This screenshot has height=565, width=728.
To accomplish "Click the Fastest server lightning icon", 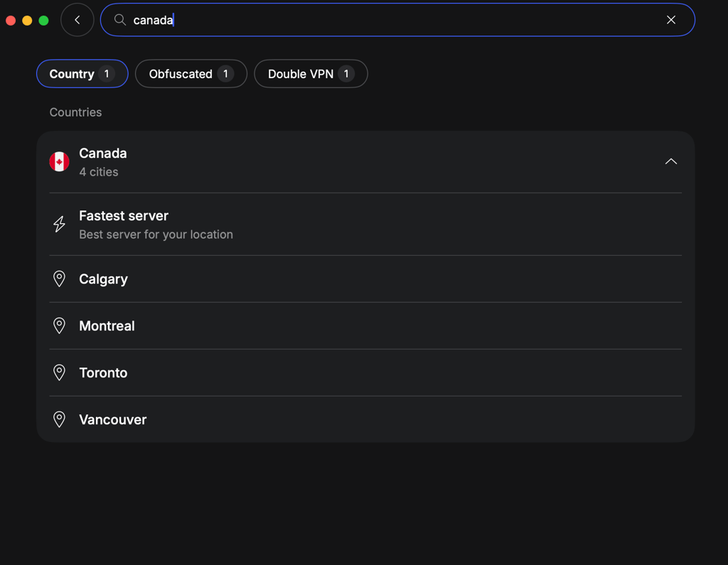I will click(x=60, y=225).
